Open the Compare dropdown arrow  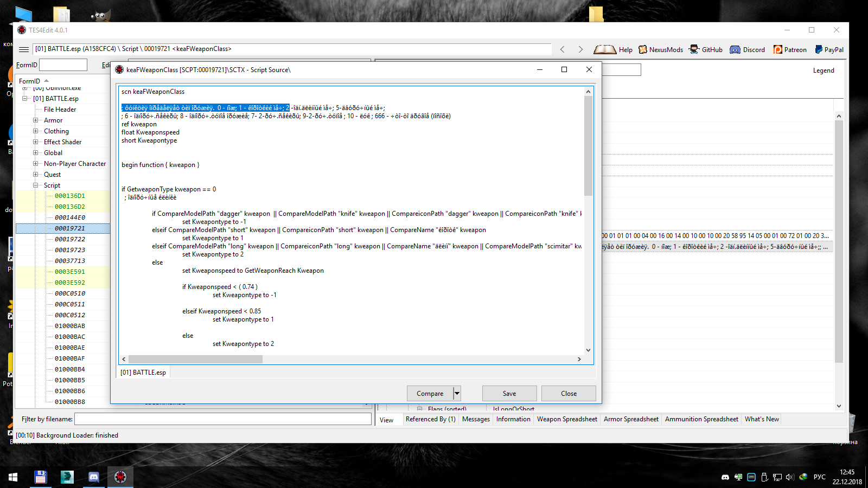[457, 394]
